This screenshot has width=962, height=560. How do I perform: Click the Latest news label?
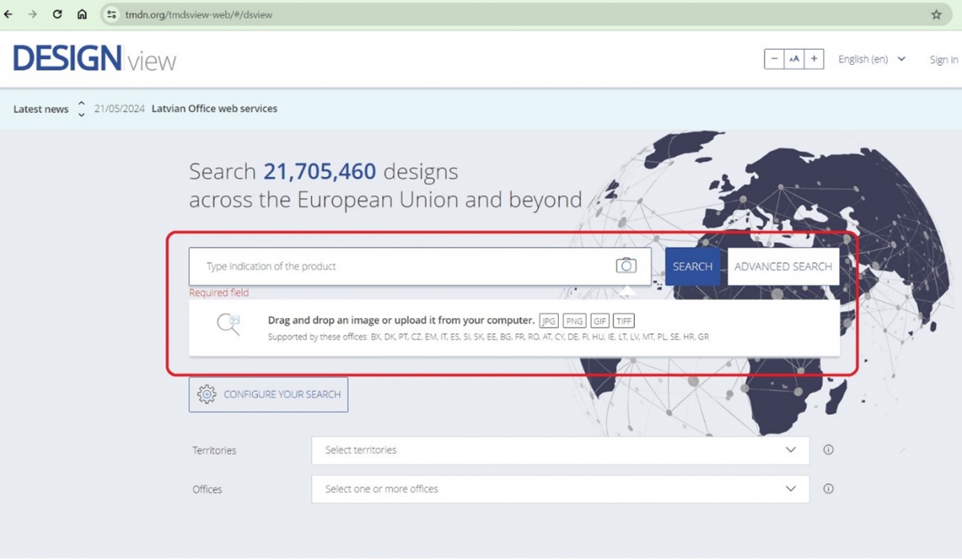41,109
